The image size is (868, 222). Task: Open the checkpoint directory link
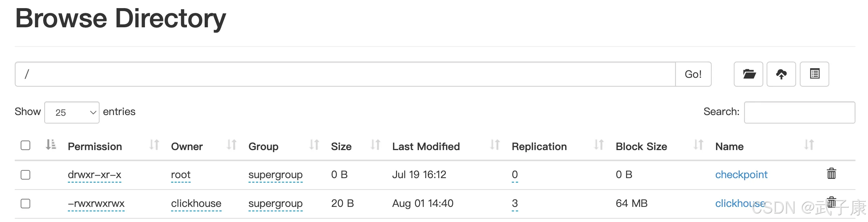click(741, 174)
